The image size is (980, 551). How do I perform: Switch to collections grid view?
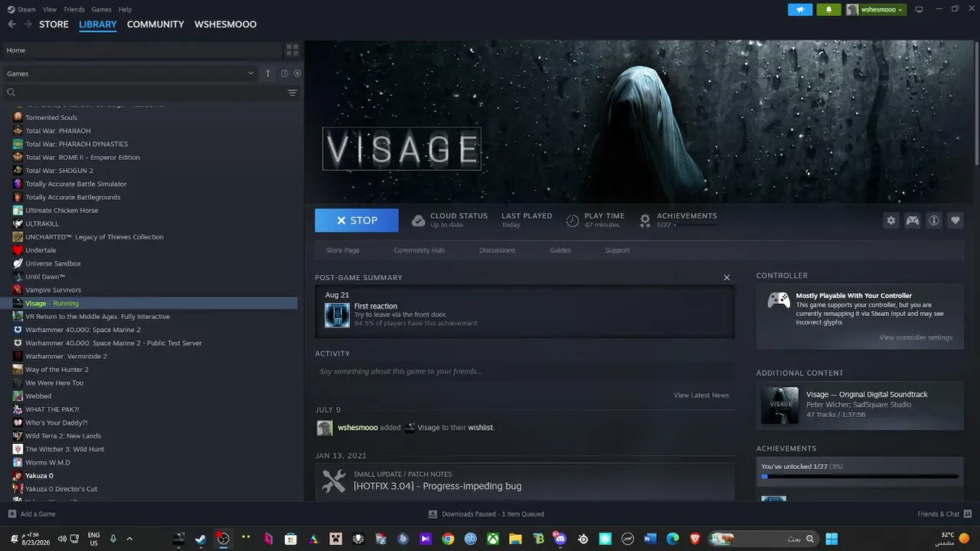pos(292,51)
